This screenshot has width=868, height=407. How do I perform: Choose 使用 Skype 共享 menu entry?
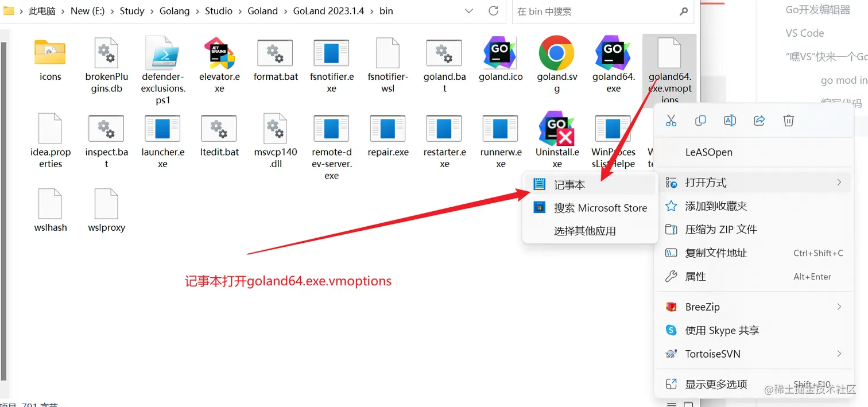click(x=753, y=331)
